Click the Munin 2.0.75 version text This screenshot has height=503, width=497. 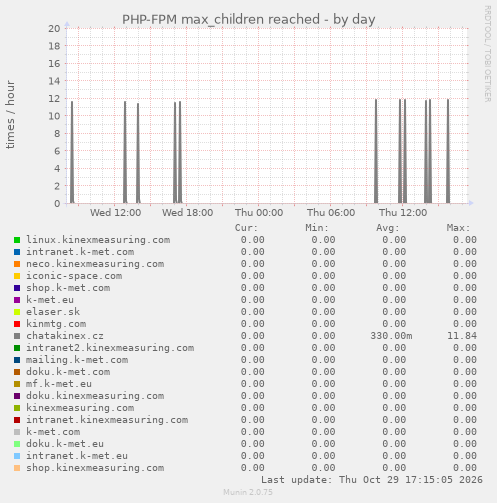248,492
